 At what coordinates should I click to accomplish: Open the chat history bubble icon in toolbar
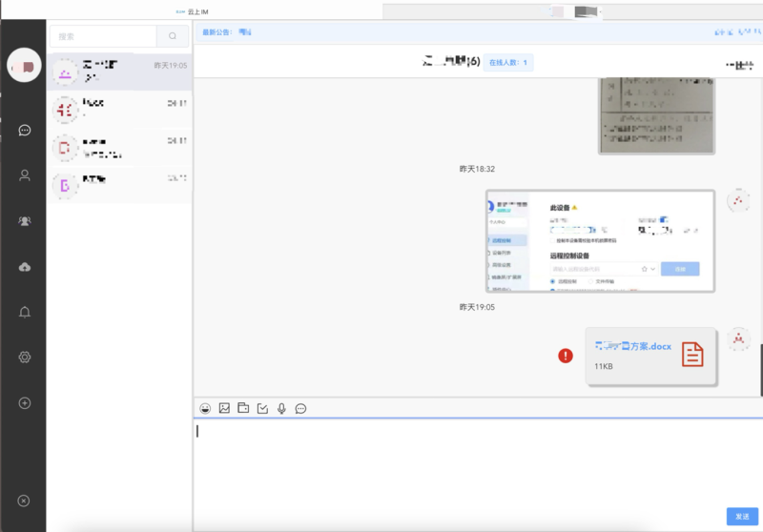tap(300, 408)
